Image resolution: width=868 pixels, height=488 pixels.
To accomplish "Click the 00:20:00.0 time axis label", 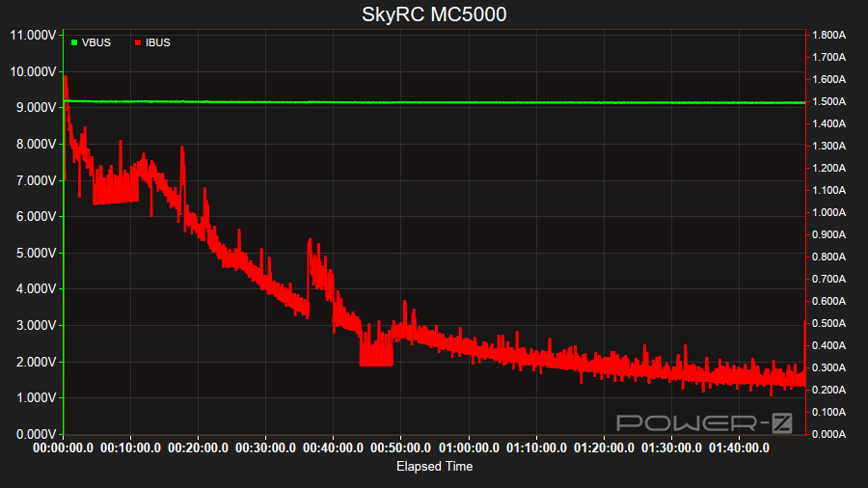I will (x=198, y=448).
